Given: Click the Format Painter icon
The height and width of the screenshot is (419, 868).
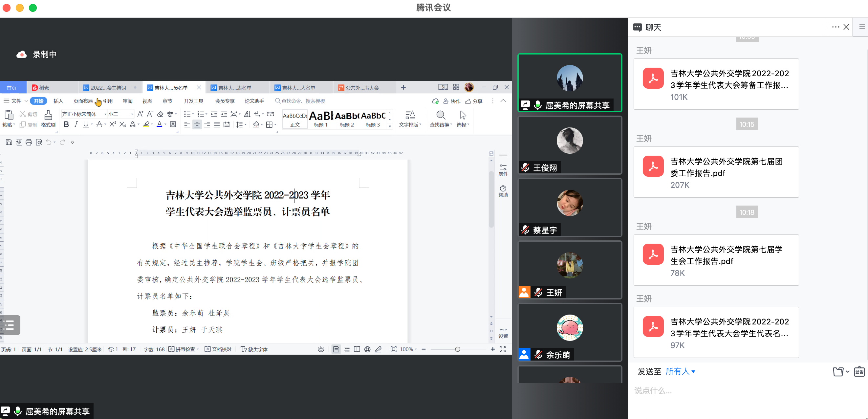Looking at the screenshot, I should [x=48, y=116].
